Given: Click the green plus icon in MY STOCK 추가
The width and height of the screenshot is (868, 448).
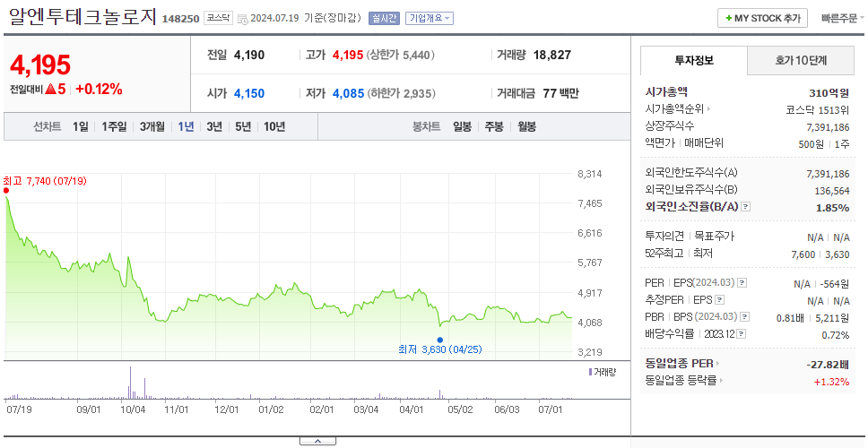Looking at the screenshot, I should (x=728, y=18).
